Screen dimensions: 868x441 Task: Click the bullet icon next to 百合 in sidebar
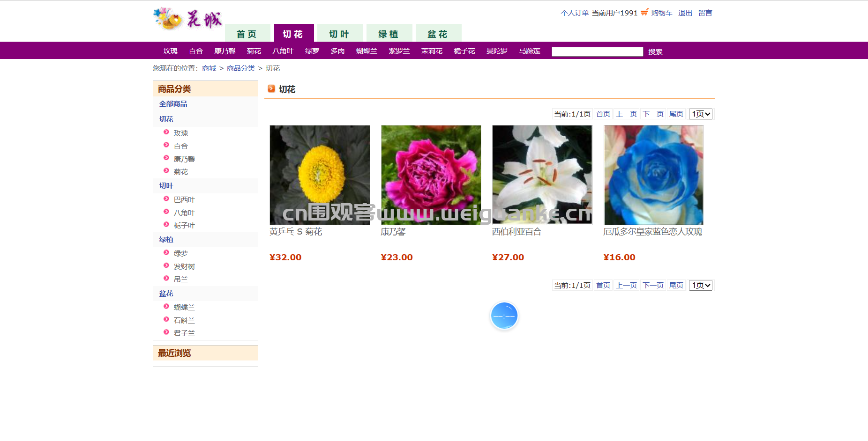(x=166, y=145)
